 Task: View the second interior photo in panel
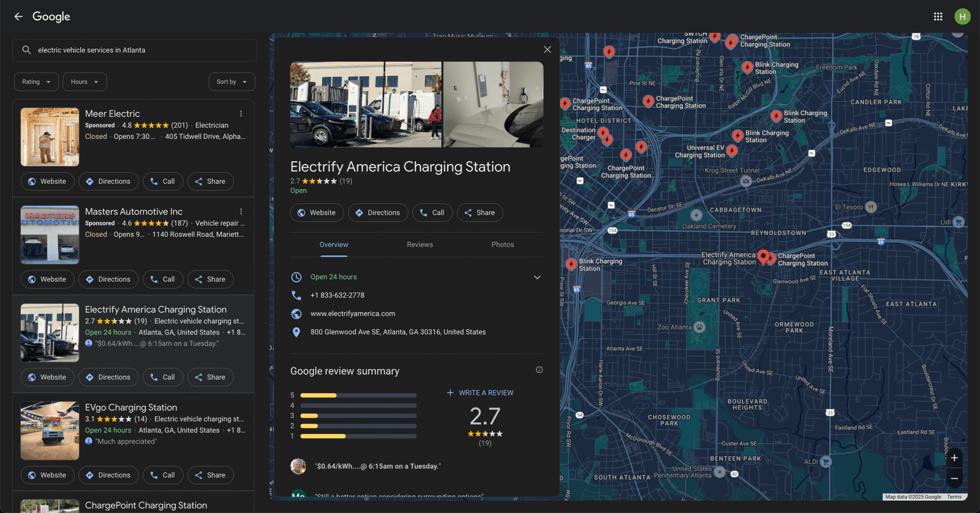click(x=493, y=105)
